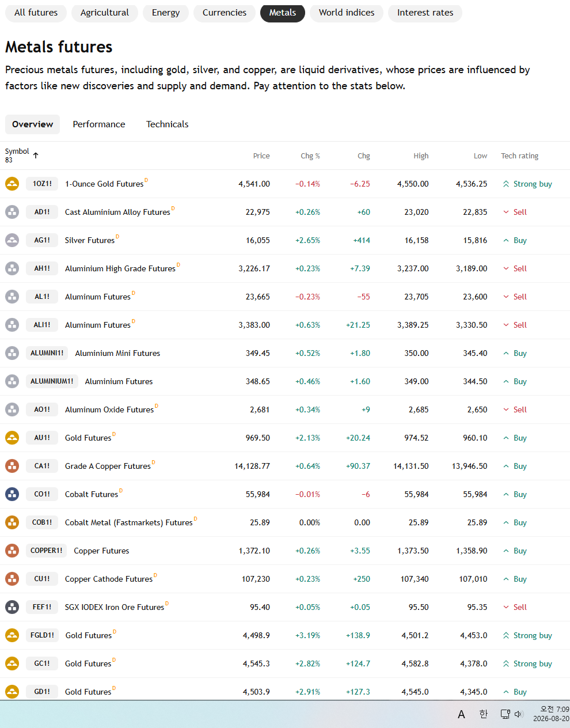570x728 pixels.
Task: Click the GC1! ticker badge
Action: pyautogui.click(x=42, y=663)
